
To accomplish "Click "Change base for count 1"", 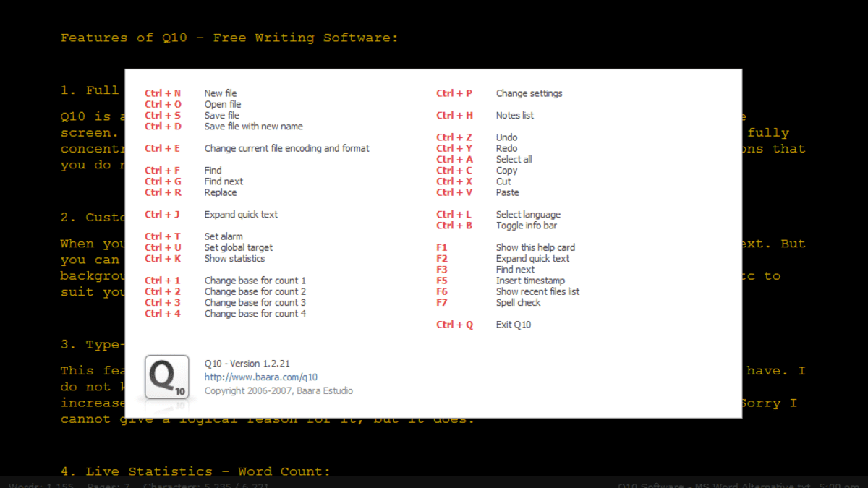I will (255, 281).
